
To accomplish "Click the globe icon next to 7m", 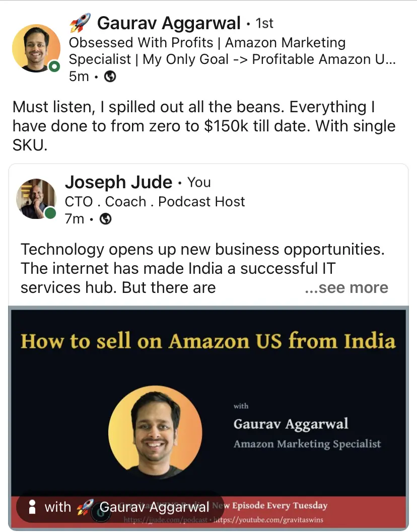I will point(106,219).
